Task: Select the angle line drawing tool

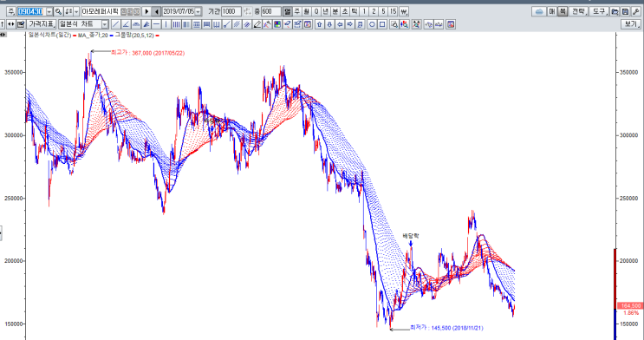Action: click(126, 24)
